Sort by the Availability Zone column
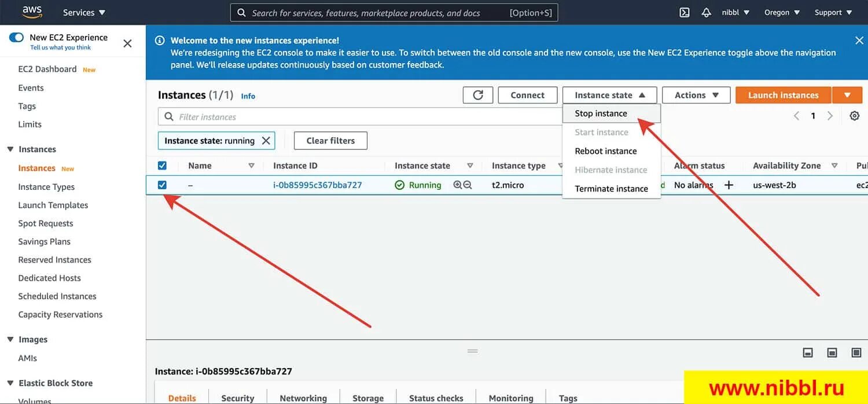868x404 pixels. point(834,166)
